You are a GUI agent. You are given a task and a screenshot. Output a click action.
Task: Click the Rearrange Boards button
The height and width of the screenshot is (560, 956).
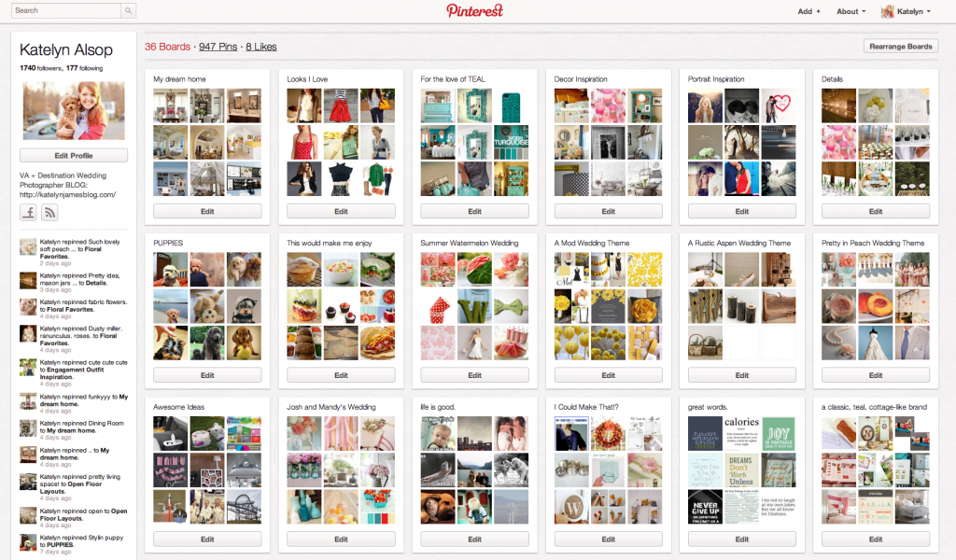901,46
